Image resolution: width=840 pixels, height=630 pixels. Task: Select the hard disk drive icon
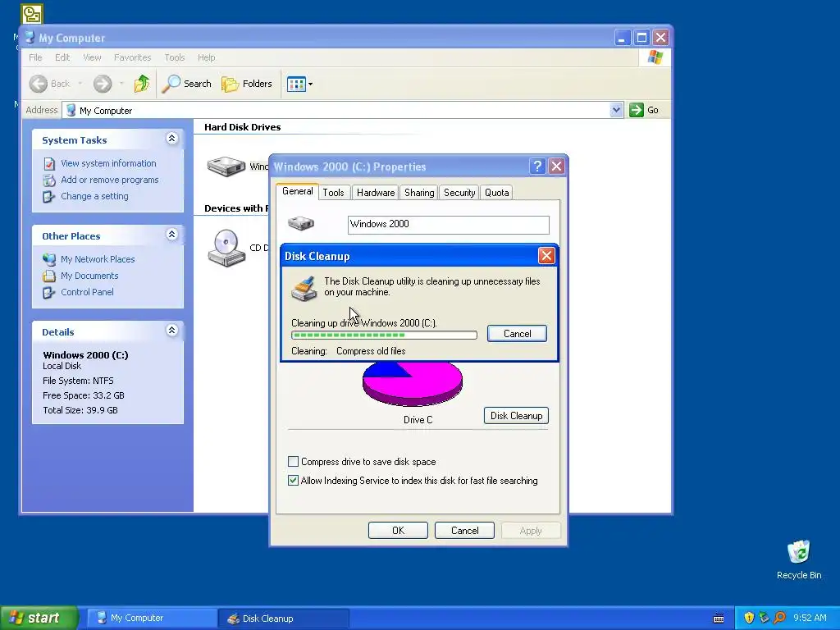pyautogui.click(x=226, y=166)
